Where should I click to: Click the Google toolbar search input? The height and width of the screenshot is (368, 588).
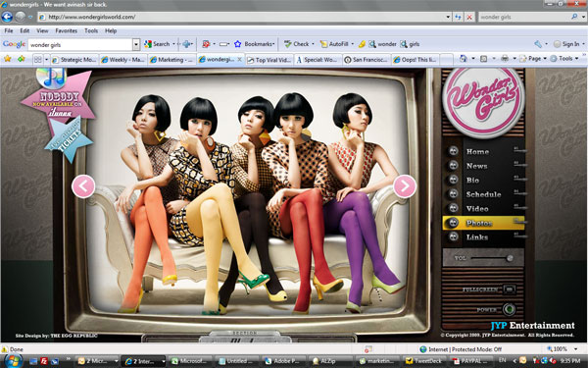point(80,44)
